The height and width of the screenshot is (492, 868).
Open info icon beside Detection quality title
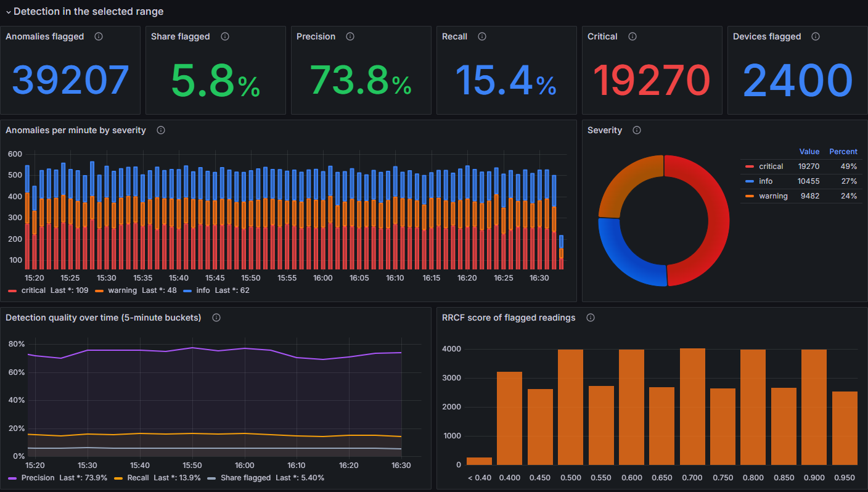tap(216, 318)
